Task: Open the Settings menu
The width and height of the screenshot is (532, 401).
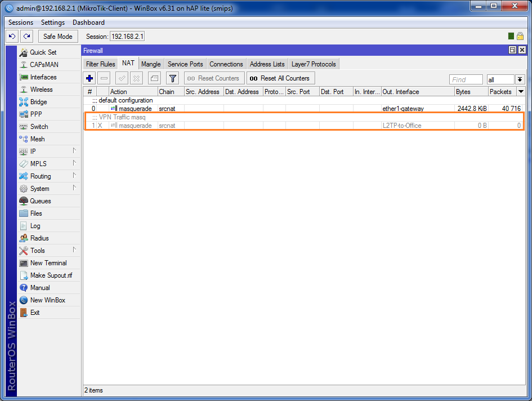Action: (x=53, y=23)
